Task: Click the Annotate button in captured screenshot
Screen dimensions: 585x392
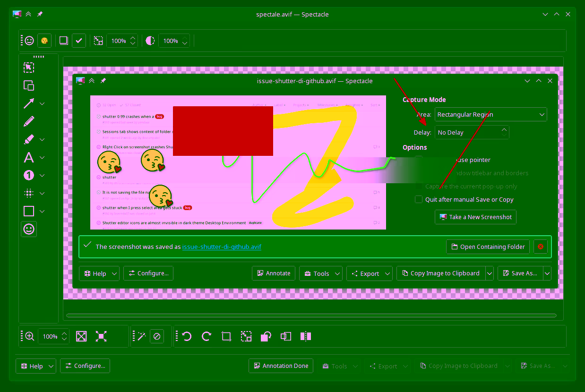Action: [x=274, y=273]
